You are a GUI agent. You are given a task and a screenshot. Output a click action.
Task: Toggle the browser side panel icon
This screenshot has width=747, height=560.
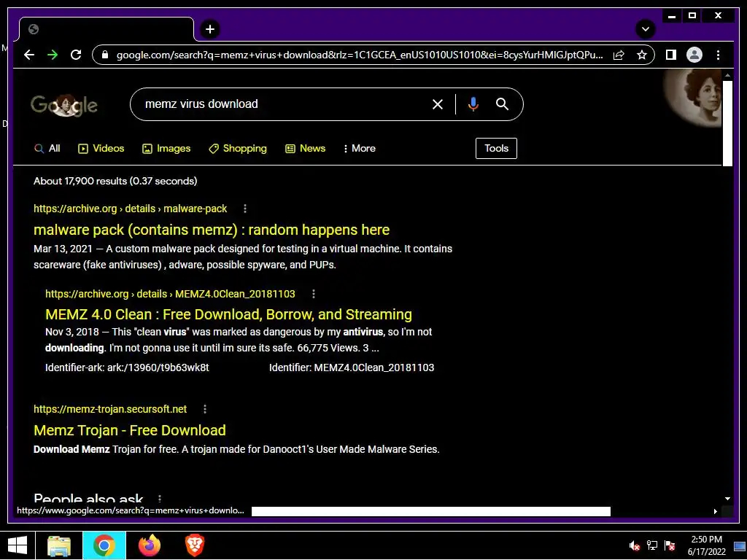[671, 55]
